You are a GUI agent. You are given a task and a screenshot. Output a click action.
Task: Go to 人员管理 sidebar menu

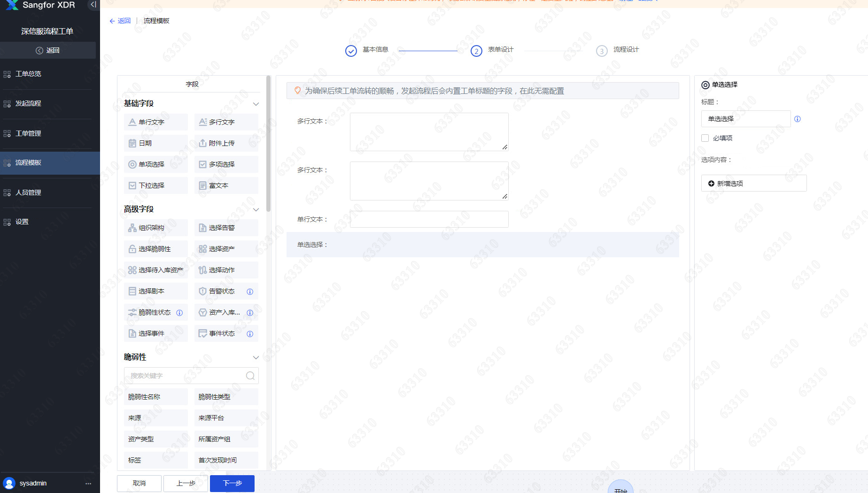tap(28, 193)
